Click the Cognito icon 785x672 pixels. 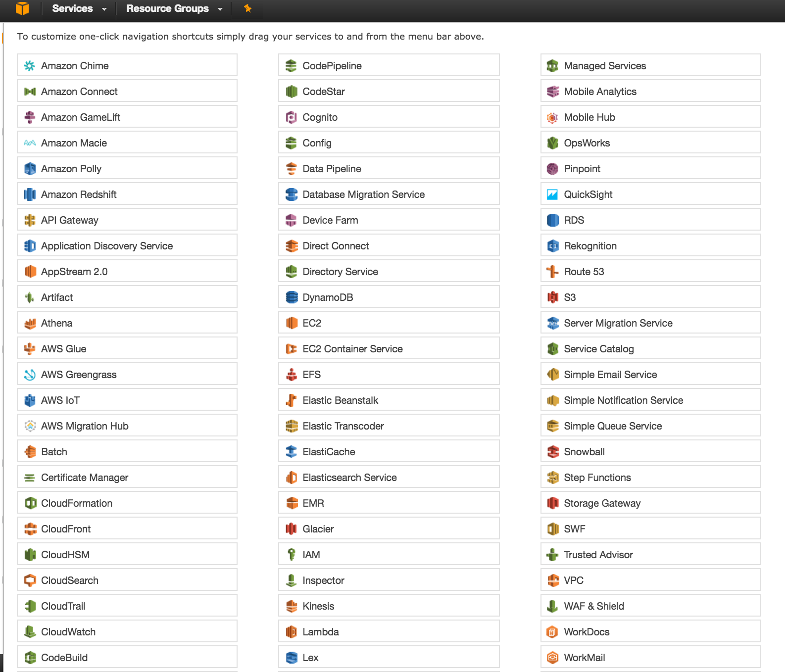tap(291, 117)
